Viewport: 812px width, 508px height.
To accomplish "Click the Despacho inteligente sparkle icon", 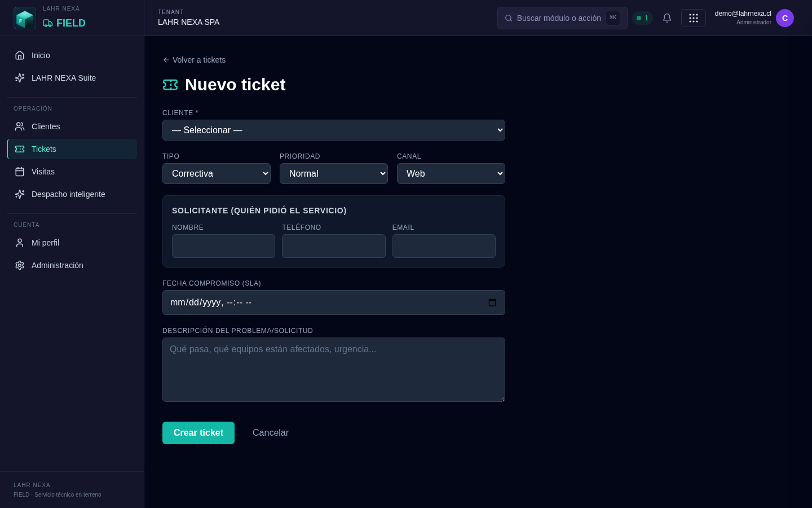I will point(20,194).
